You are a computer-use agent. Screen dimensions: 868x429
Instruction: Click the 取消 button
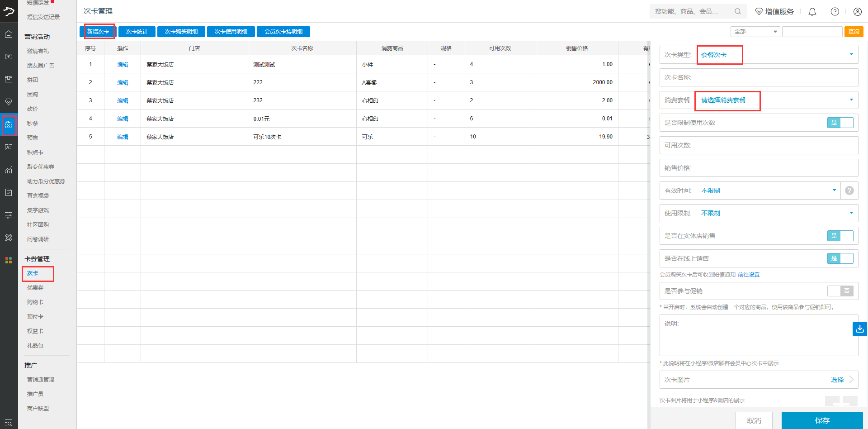(754, 420)
